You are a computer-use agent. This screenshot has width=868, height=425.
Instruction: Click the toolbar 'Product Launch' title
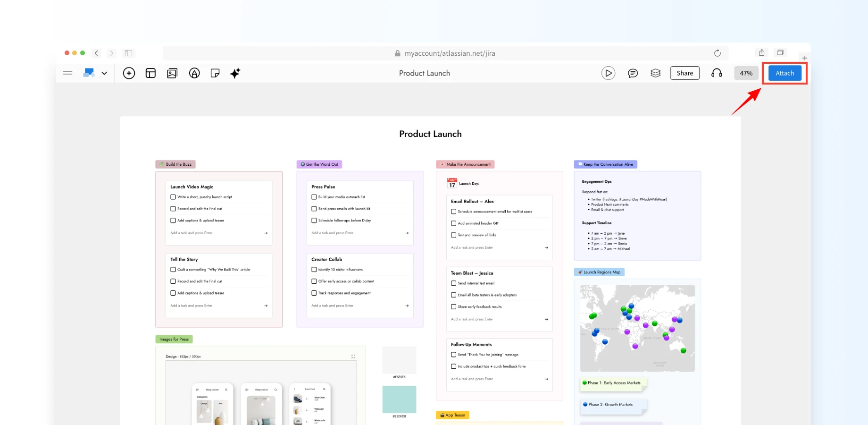(425, 73)
